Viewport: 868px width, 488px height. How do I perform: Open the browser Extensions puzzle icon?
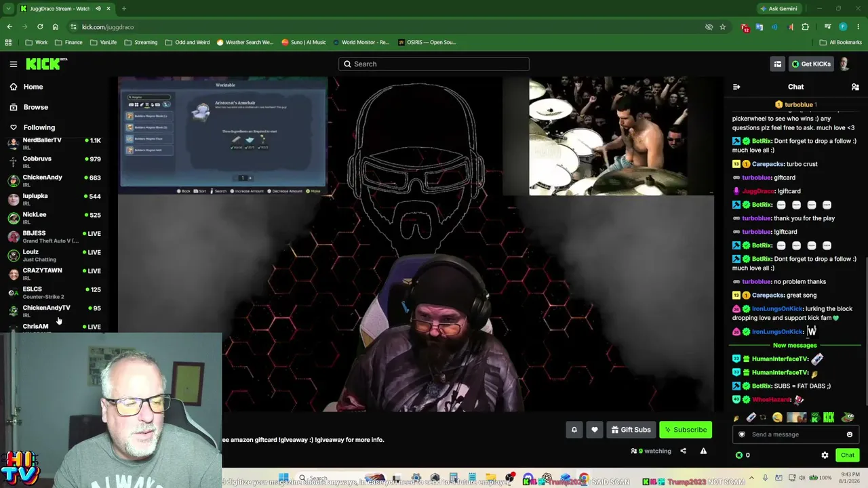point(806,27)
